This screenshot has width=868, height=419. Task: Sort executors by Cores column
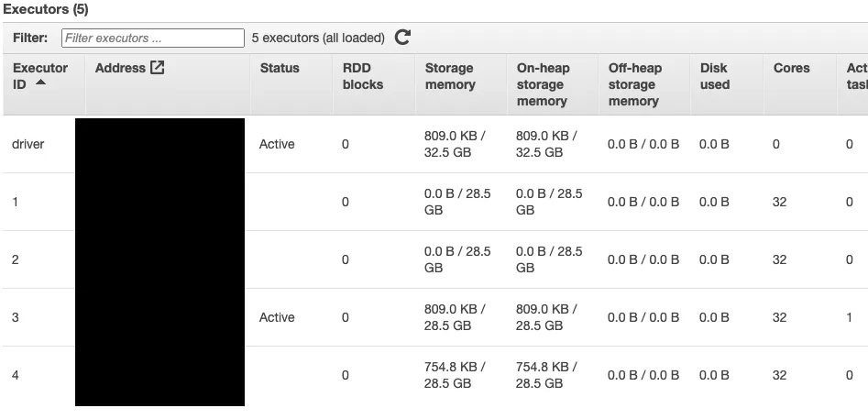[x=791, y=68]
